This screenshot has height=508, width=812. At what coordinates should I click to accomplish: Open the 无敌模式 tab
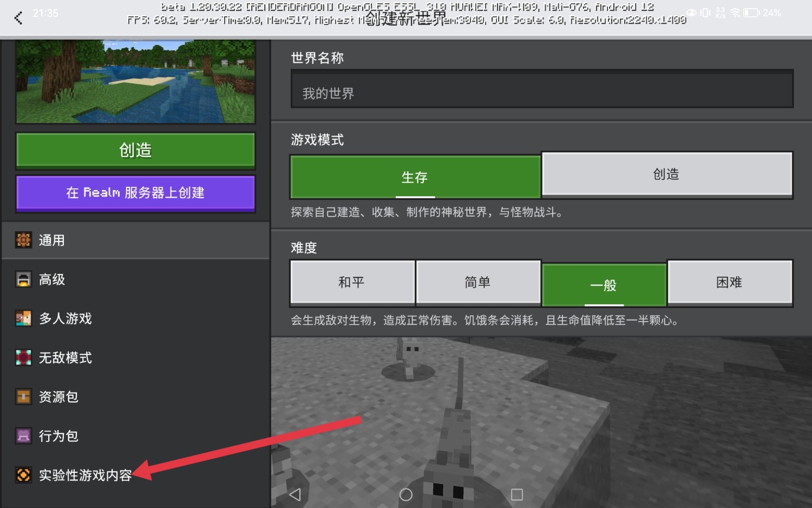[135, 357]
